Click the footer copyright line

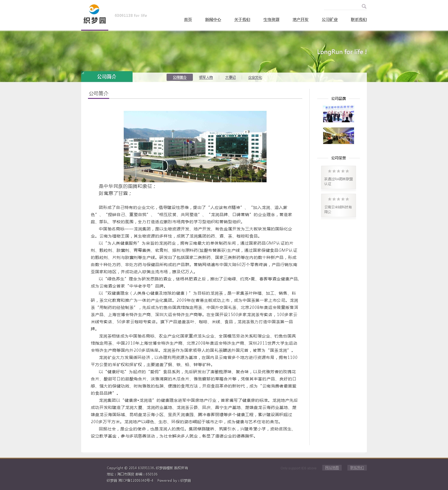click(147, 468)
